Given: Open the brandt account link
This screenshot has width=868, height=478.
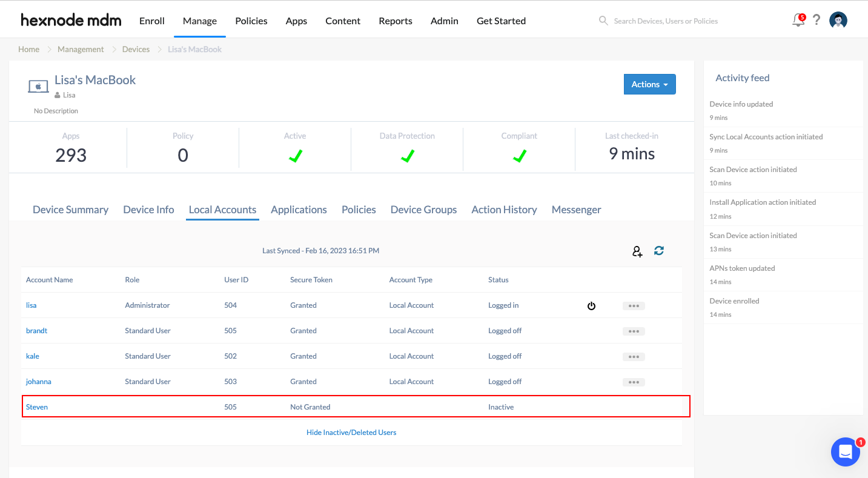Looking at the screenshot, I should [x=36, y=331].
